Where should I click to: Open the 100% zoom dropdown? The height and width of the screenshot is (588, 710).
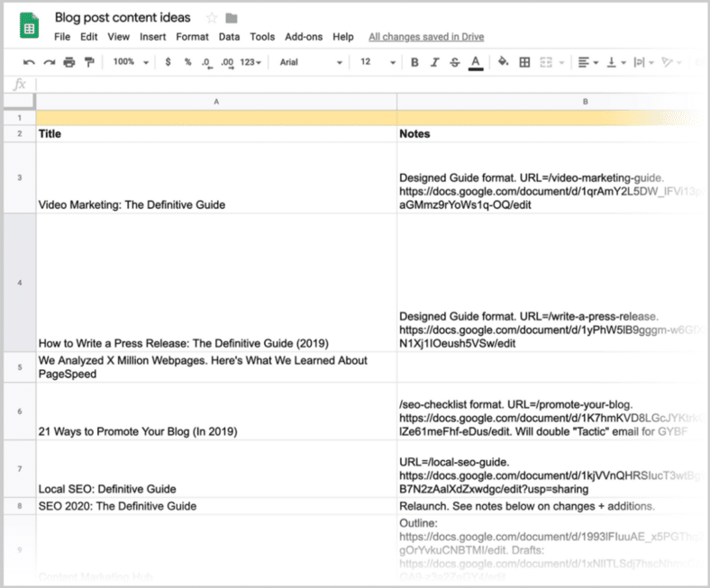131,62
